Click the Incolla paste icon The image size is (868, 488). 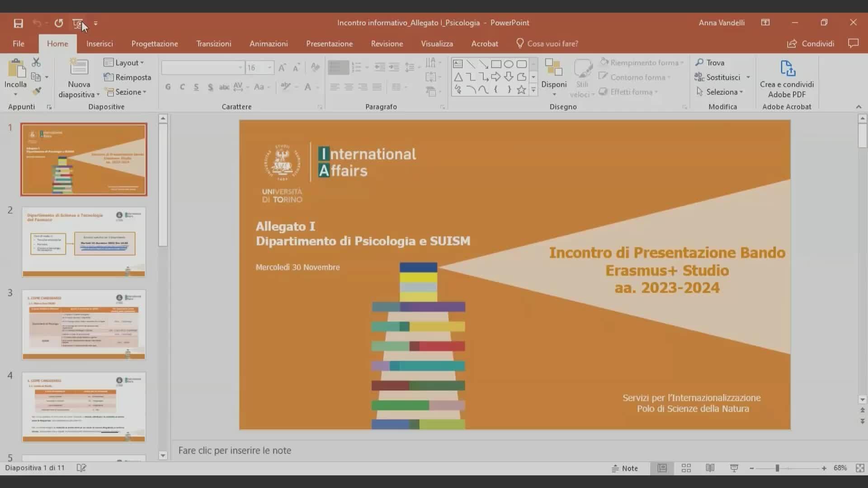[16, 69]
